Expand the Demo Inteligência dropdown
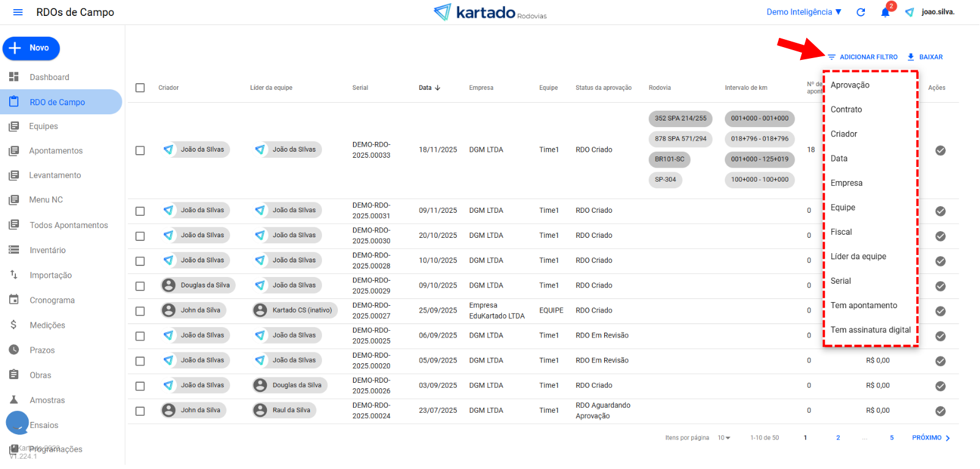980x469 pixels. [804, 12]
